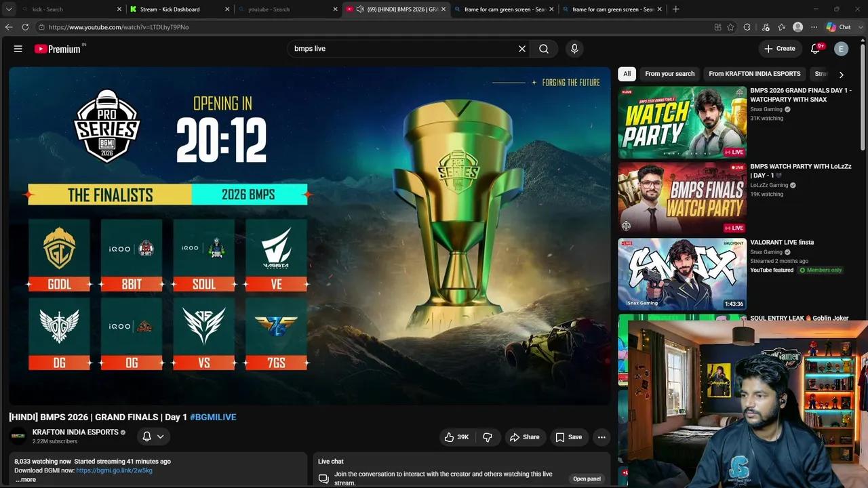Click '8,033 watching now' text
The height and width of the screenshot is (488, 868).
click(43, 462)
